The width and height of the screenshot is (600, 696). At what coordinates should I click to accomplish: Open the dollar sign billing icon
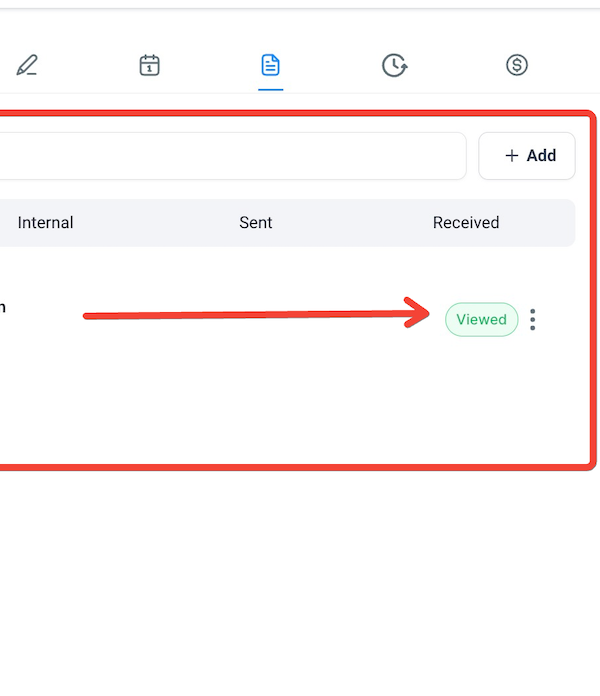pos(517,66)
